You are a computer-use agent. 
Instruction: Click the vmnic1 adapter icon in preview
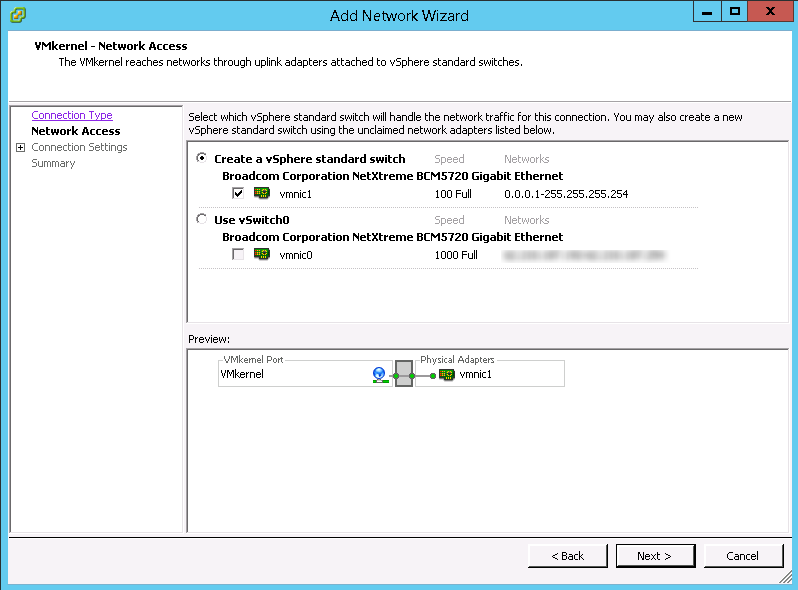coord(446,375)
